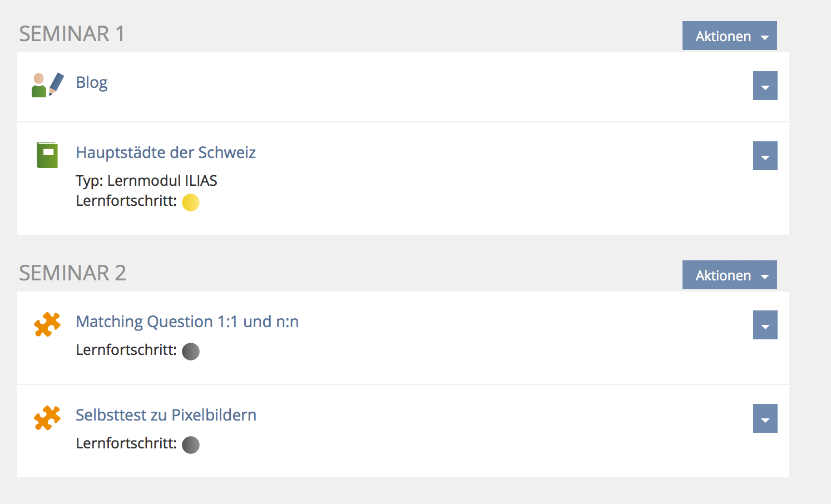
Task: Click the Blog user-pencil icon
Action: (x=47, y=85)
